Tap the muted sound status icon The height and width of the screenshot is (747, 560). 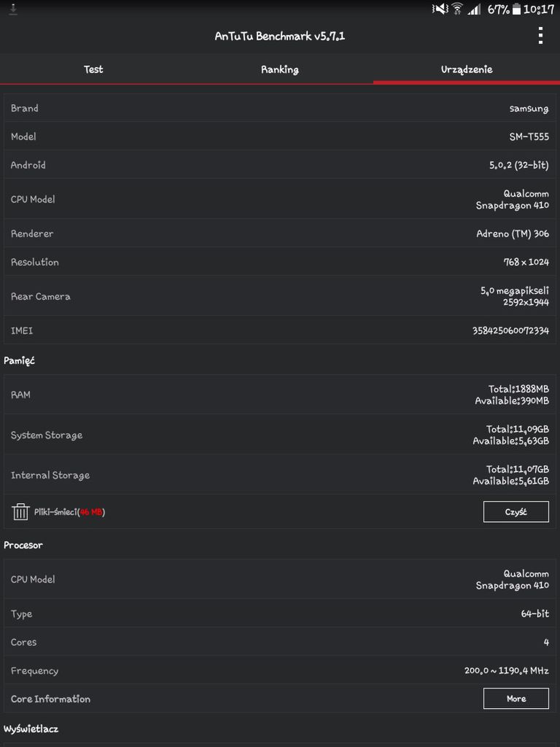click(439, 9)
